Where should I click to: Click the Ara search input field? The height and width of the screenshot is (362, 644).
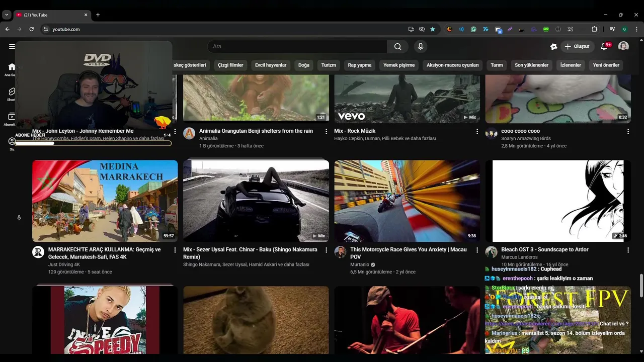click(297, 46)
